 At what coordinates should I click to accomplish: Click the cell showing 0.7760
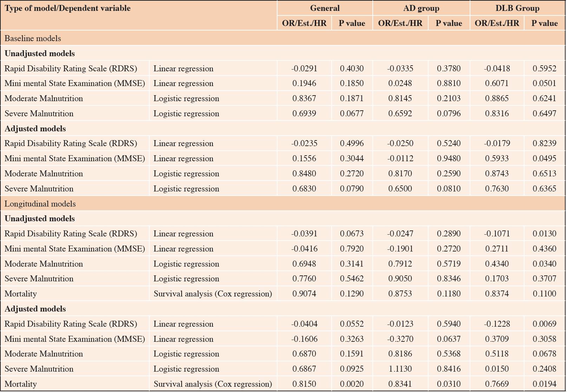304,279
